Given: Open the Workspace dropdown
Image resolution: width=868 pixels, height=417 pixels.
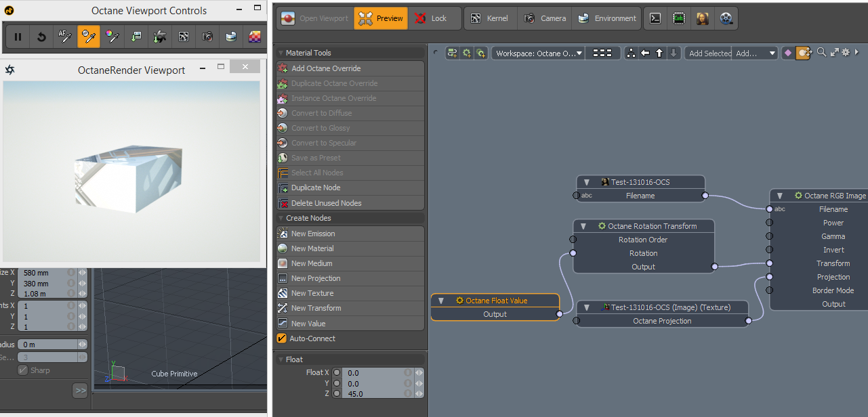Looking at the screenshot, I should (x=538, y=53).
